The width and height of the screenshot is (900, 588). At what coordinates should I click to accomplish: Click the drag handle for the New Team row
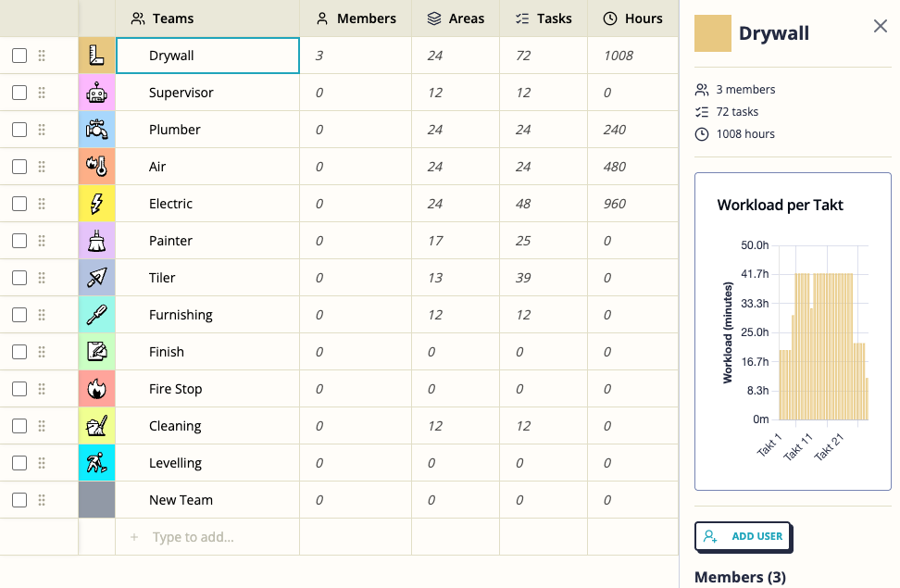42,500
